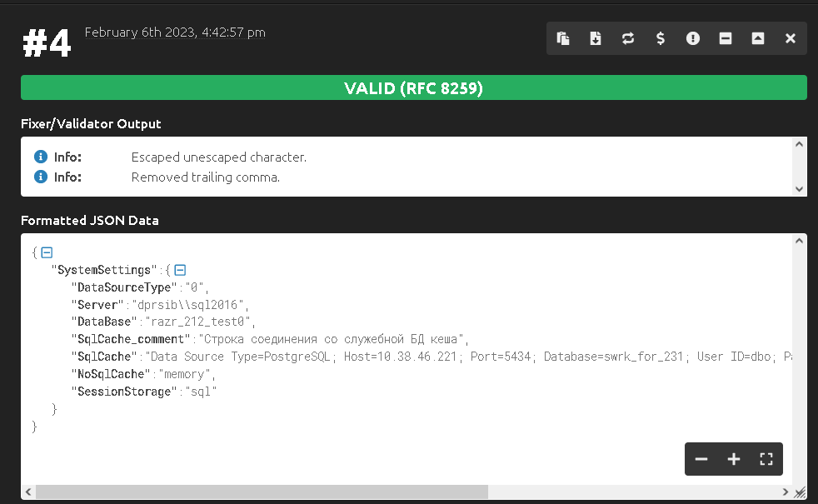Click the horizontal scrollbar left arrow
818x504 pixels.
(28, 492)
